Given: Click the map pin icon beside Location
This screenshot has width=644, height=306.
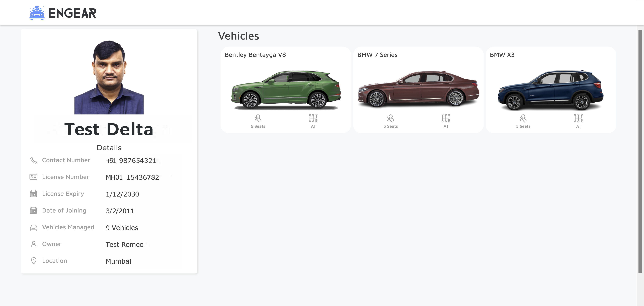Looking at the screenshot, I should 34,261.
